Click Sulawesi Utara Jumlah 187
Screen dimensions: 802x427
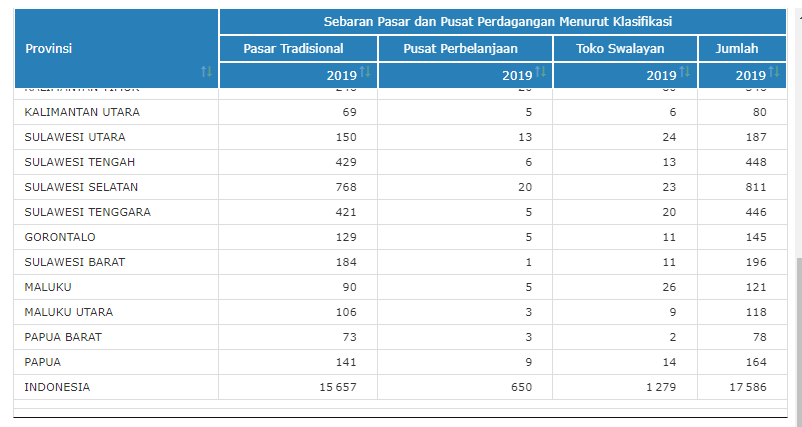[x=756, y=137]
